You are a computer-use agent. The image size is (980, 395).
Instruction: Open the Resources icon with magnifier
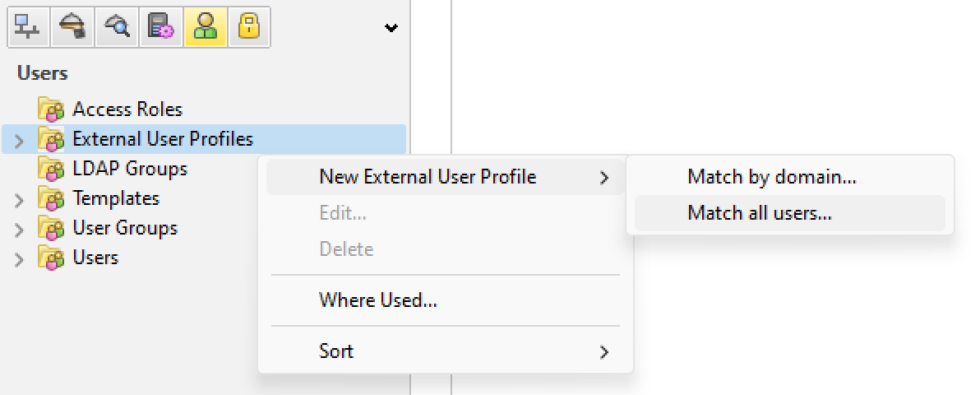[117, 27]
